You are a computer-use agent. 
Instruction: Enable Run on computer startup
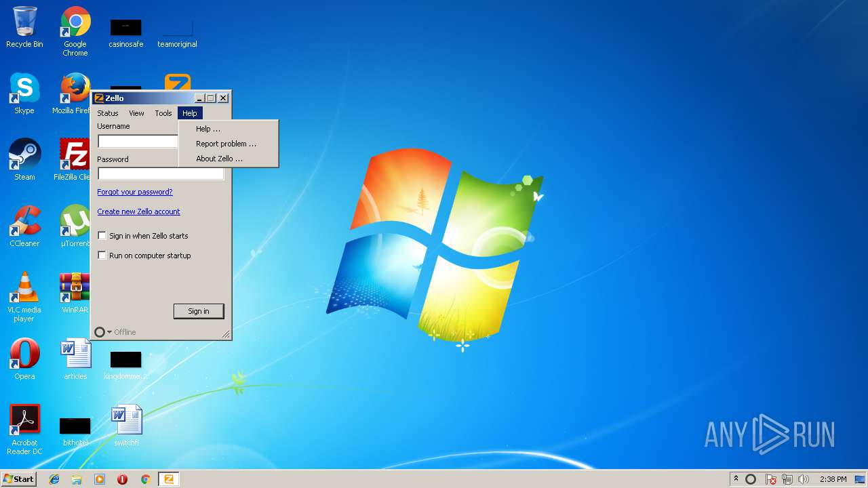click(x=102, y=256)
